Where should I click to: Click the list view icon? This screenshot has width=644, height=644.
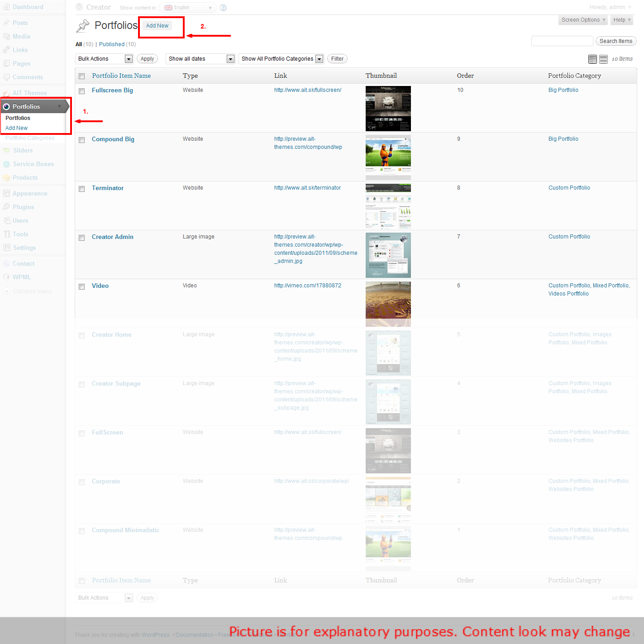point(592,59)
